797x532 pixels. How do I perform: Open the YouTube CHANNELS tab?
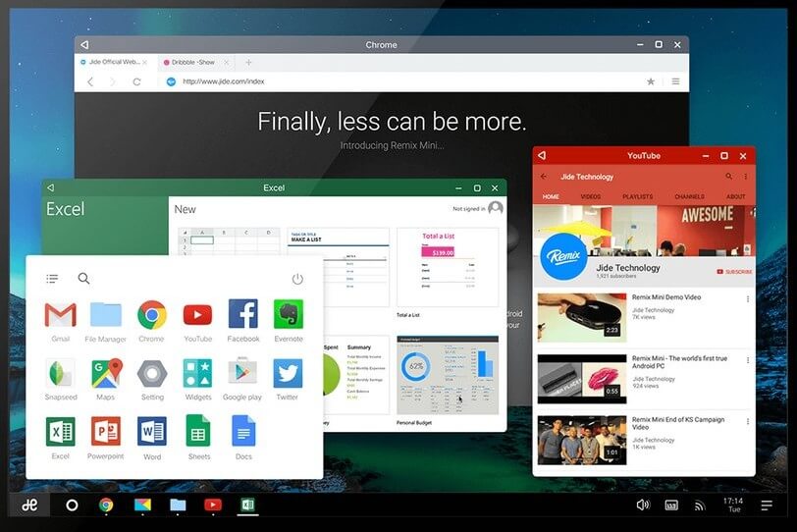coord(689,196)
